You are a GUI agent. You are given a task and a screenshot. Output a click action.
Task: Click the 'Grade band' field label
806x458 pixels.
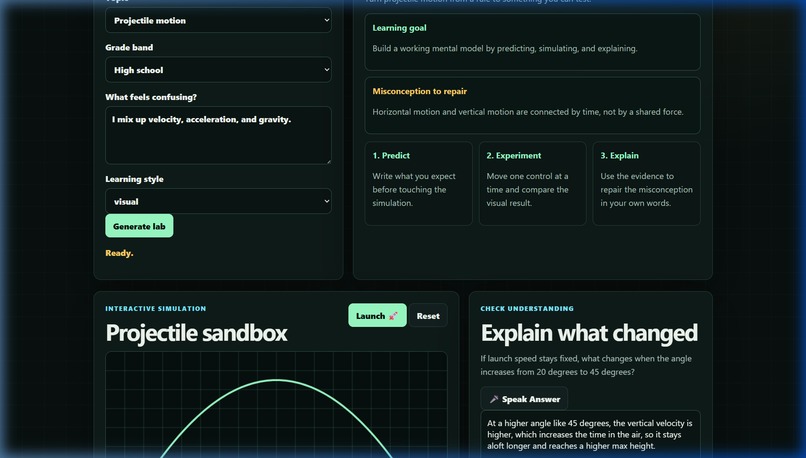pos(129,47)
